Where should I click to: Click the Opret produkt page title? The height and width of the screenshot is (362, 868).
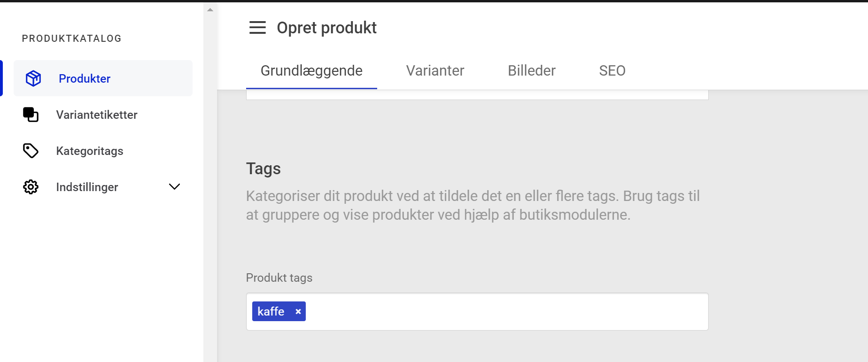(326, 28)
